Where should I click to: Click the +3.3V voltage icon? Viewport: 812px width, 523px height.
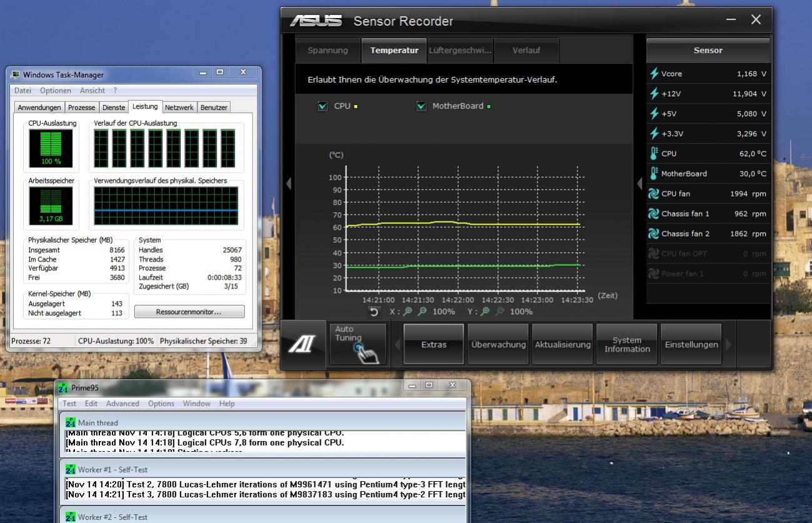coord(654,134)
